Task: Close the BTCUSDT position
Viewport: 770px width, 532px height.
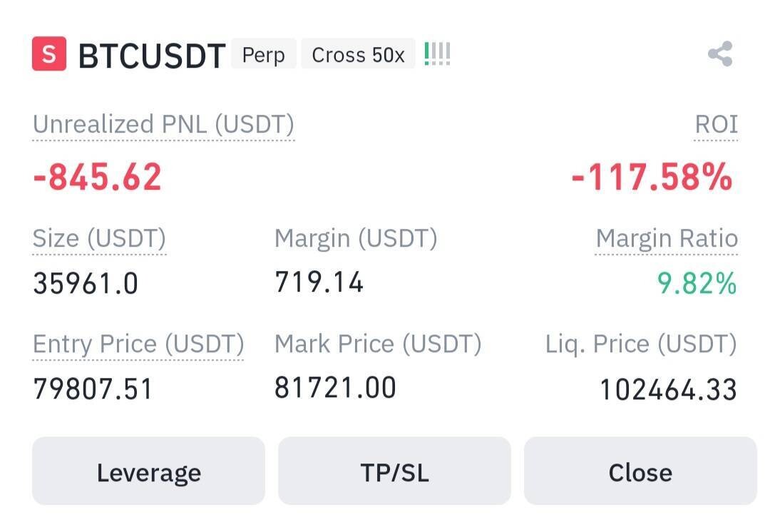Action: (640, 471)
